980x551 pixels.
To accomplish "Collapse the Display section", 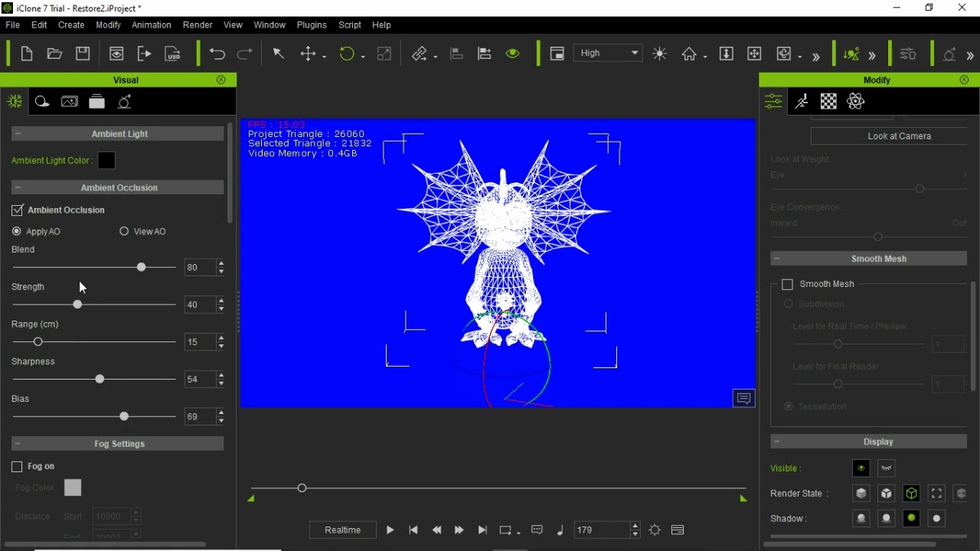I will 777,442.
